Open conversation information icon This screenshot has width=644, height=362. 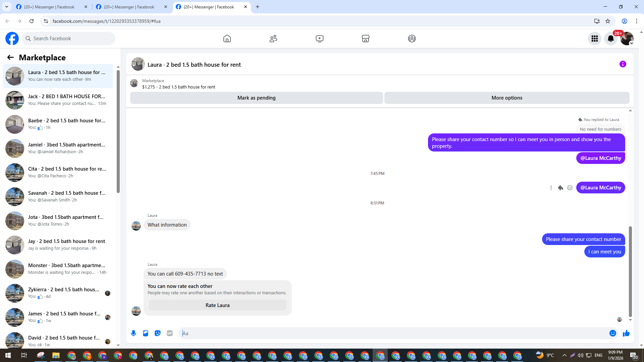tap(623, 64)
